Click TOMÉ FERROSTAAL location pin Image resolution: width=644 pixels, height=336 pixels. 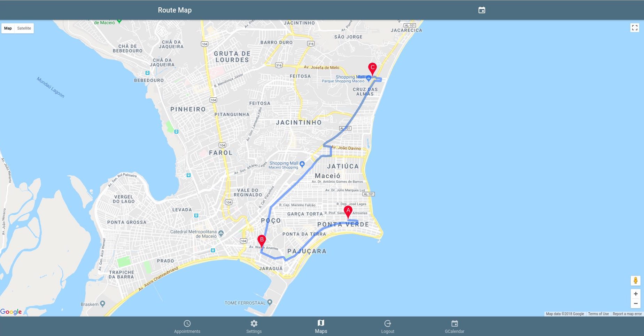(x=270, y=302)
